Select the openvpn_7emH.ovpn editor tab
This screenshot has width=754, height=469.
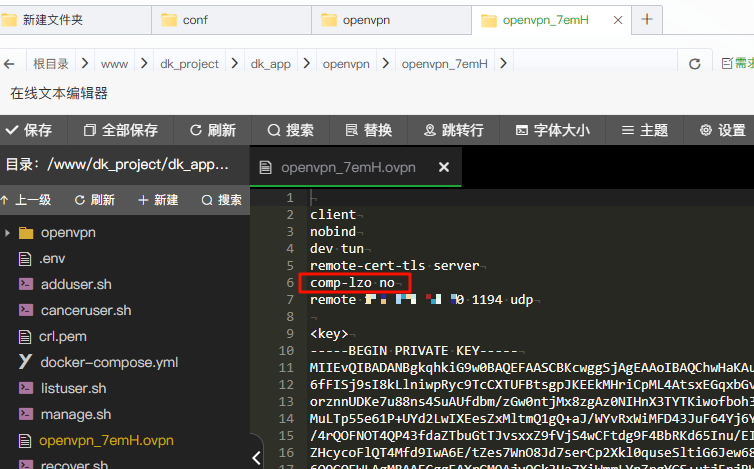pyautogui.click(x=347, y=167)
